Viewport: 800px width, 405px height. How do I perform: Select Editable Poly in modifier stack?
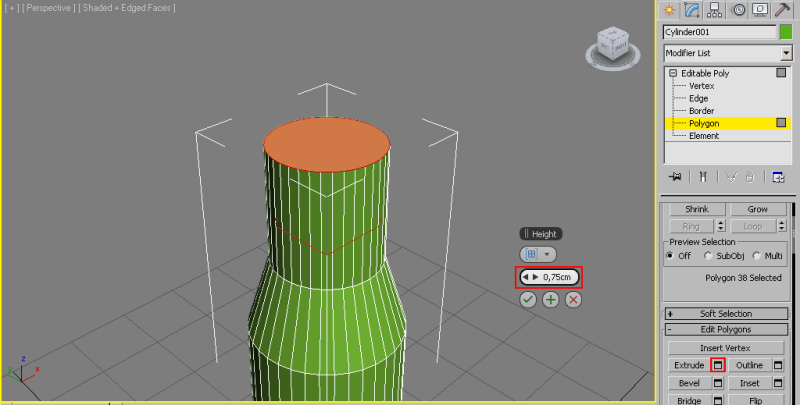(x=705, y=73)
